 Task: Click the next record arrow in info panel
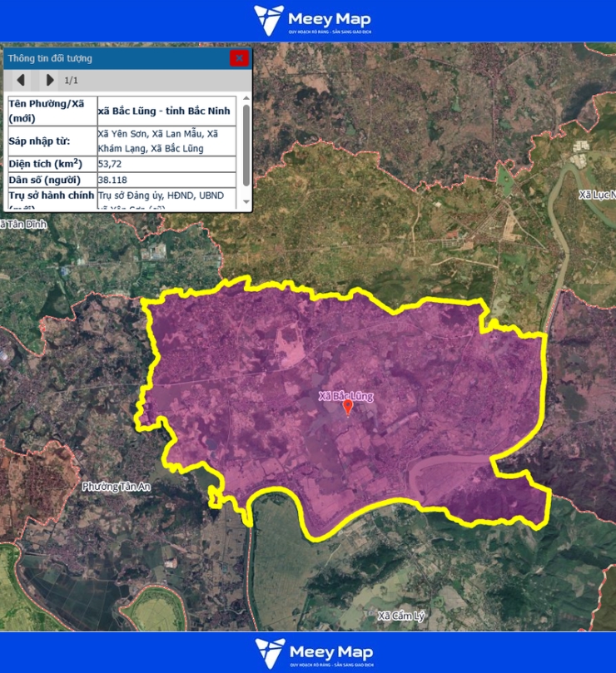coord(50,80)
